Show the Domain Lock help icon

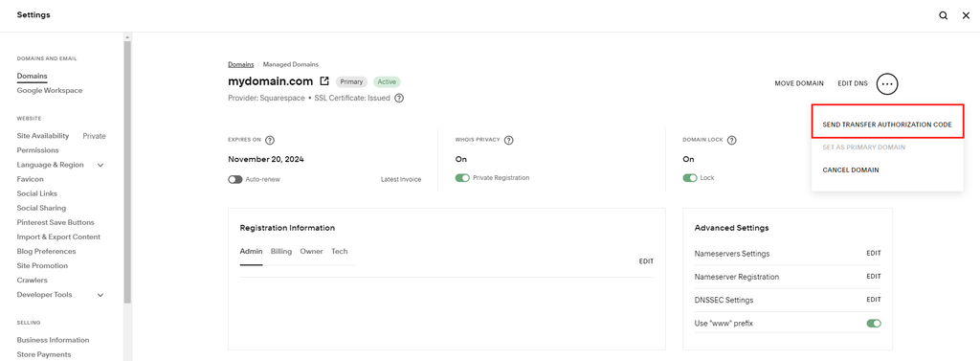732,140
